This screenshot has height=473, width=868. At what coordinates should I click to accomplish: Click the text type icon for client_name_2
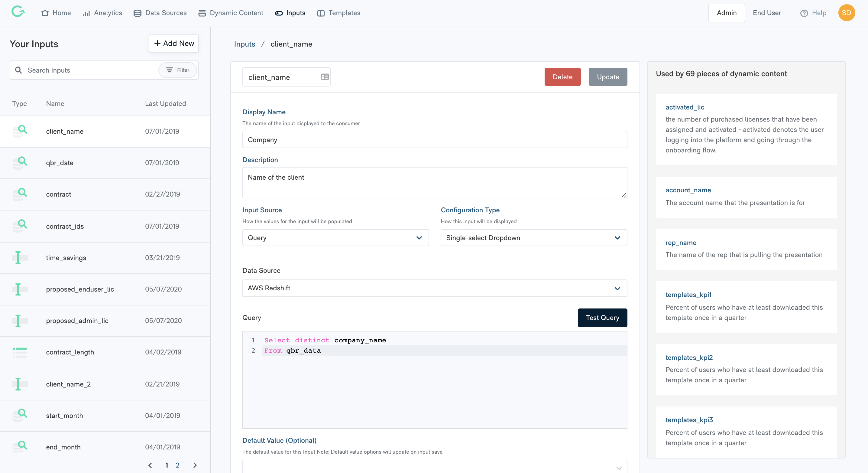(20, 384)
